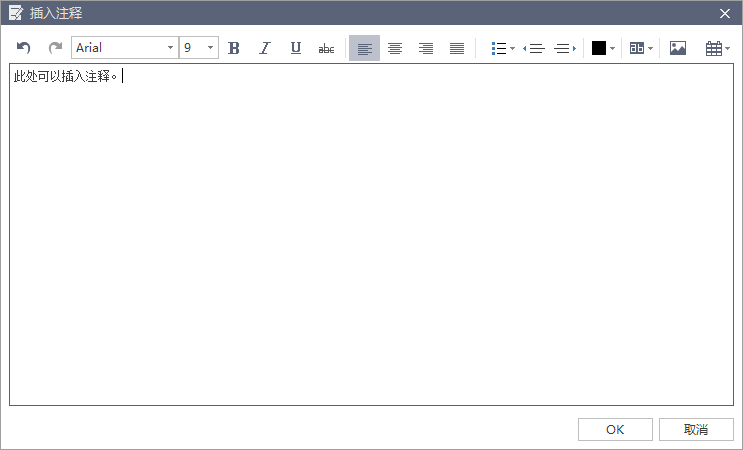Open the bullet list style arrow
The width and height of the screenshot is (743, 450).
pos(513,48)
